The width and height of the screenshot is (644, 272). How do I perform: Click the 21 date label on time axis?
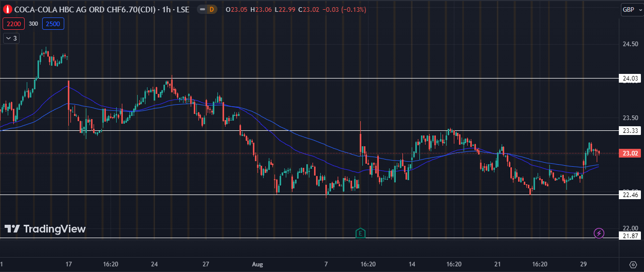tap(498, 264)
